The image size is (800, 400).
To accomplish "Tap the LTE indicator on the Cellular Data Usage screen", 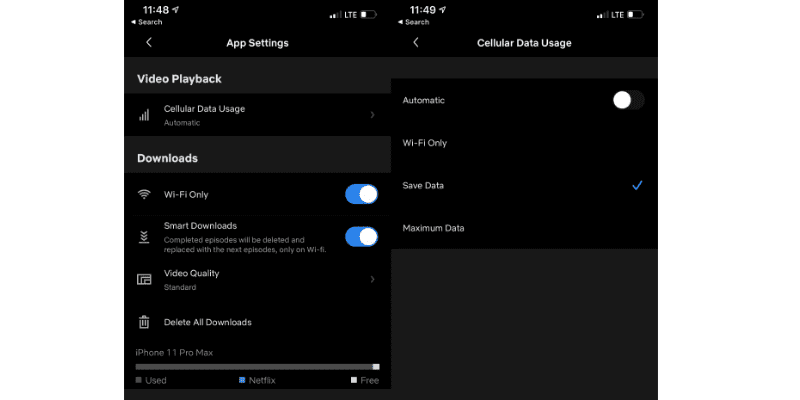I will tap(618, 15).
